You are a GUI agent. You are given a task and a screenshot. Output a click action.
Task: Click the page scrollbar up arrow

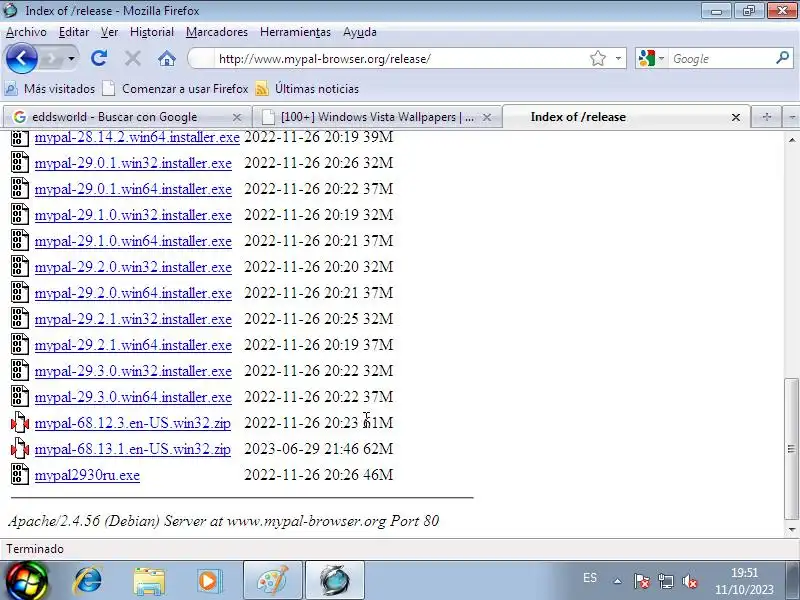[792, 139]
